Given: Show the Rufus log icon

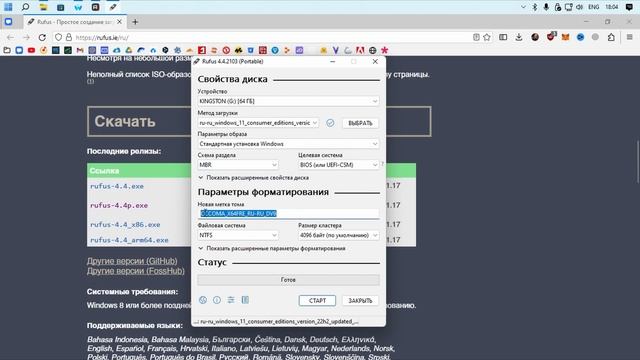Looking at the screenshot, I should (245, 300).
